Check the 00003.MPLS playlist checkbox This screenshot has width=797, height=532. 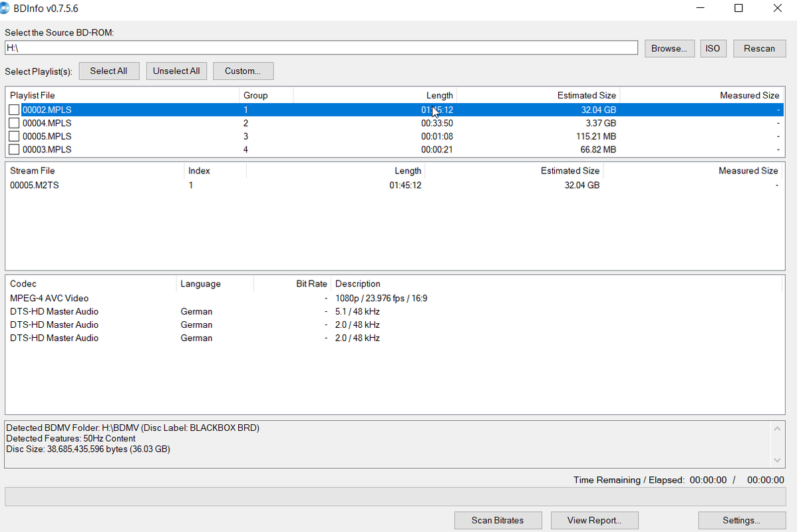(14, 150)
